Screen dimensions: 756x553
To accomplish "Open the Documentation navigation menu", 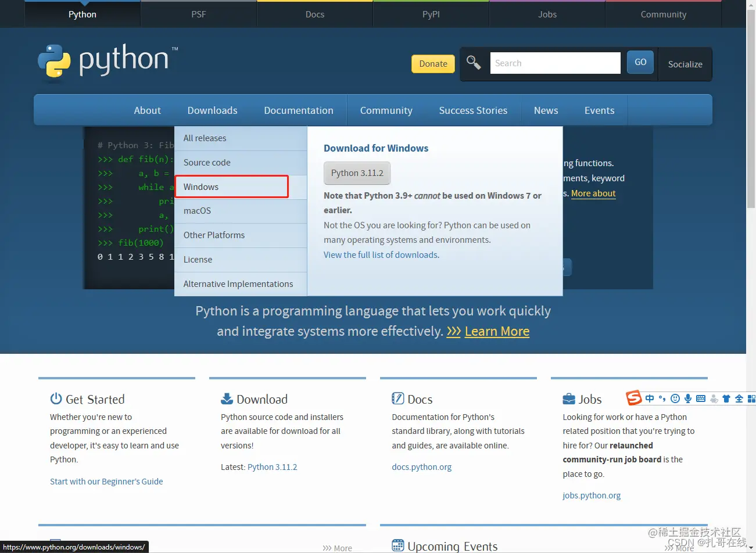I will (x=299, y=110).
